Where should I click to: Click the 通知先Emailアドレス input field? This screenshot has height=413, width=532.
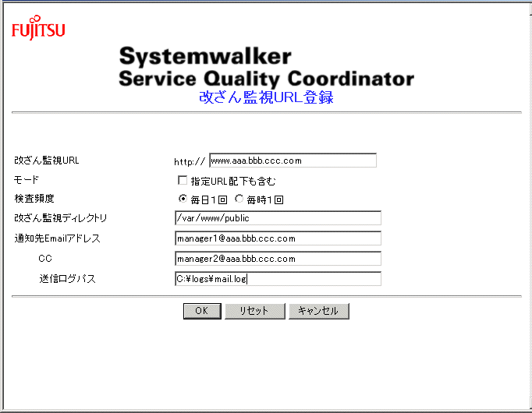(278, 238)
